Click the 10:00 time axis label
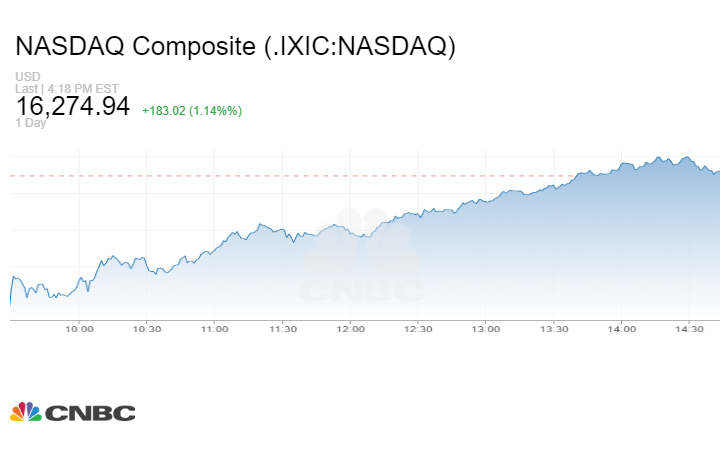The image size is (720, 450). (79, 329)
